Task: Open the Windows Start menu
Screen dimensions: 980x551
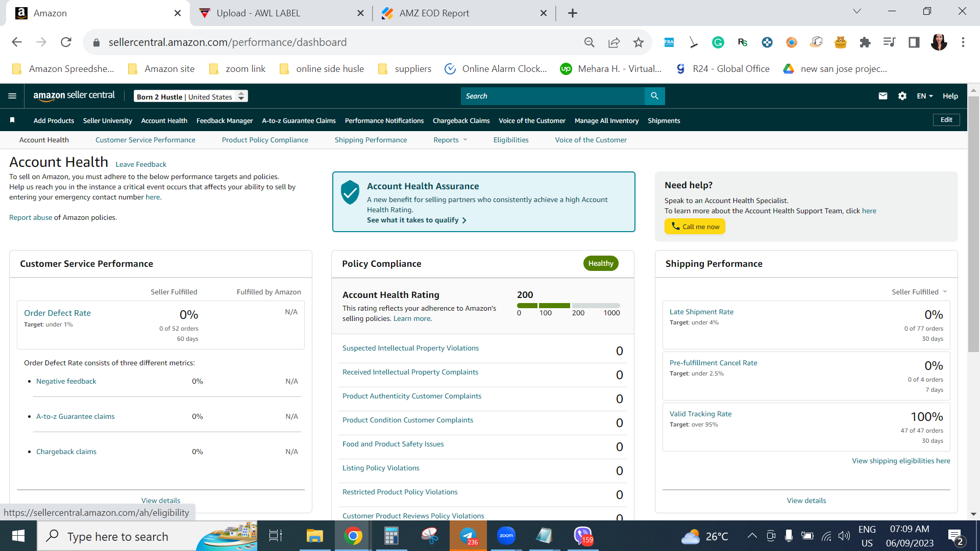Action: (18, 536)
